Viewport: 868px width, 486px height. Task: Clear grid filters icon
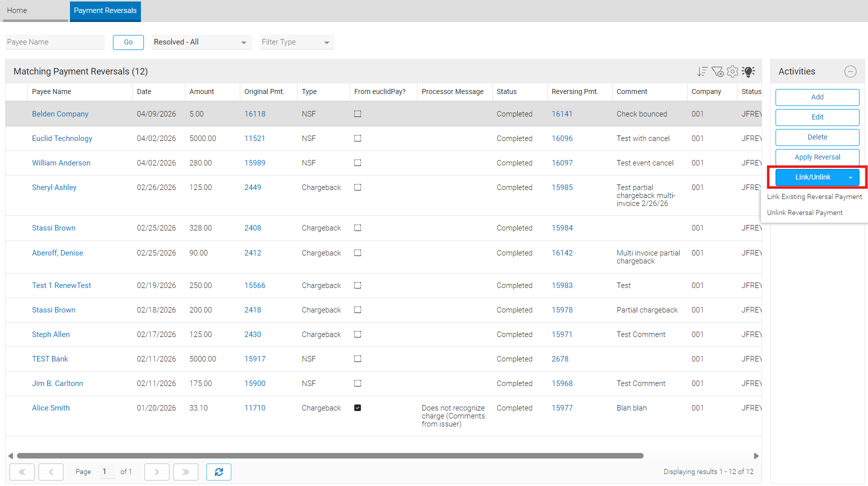717,71
